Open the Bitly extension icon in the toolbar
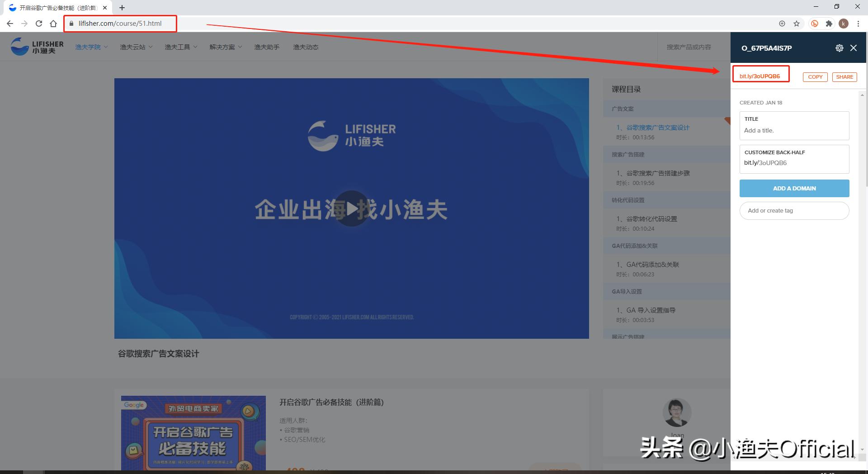The width and height of the screenshot is (868, 474). point(815,24)
